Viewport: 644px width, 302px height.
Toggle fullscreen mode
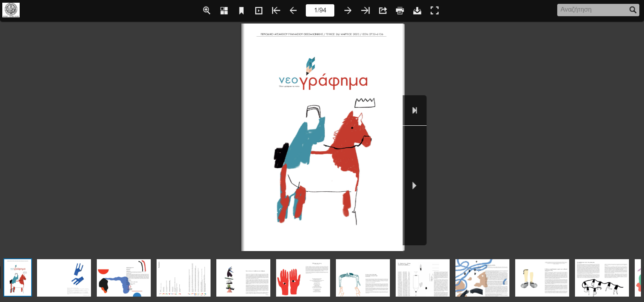pyautogui.click(x=435, y=10)
